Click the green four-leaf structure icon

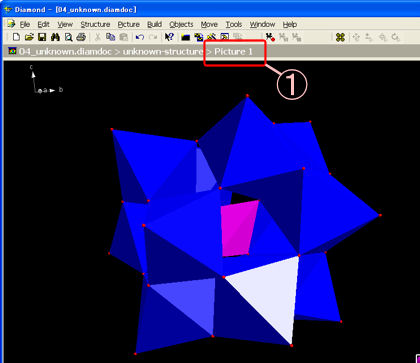(x=340, y=37)
